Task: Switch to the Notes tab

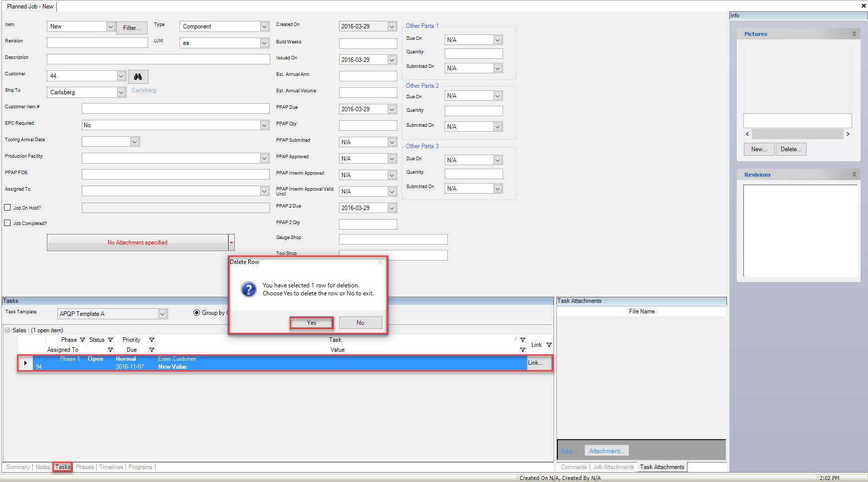Action: pos(43,467)
